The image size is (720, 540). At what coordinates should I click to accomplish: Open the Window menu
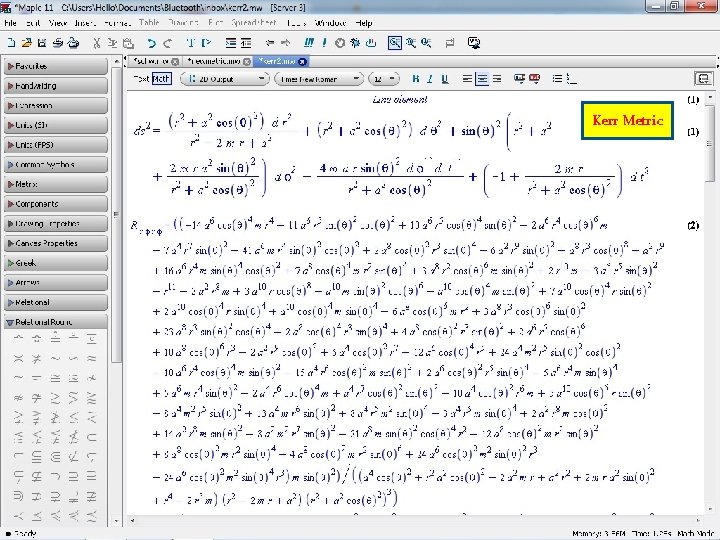[x=330, y=23]
